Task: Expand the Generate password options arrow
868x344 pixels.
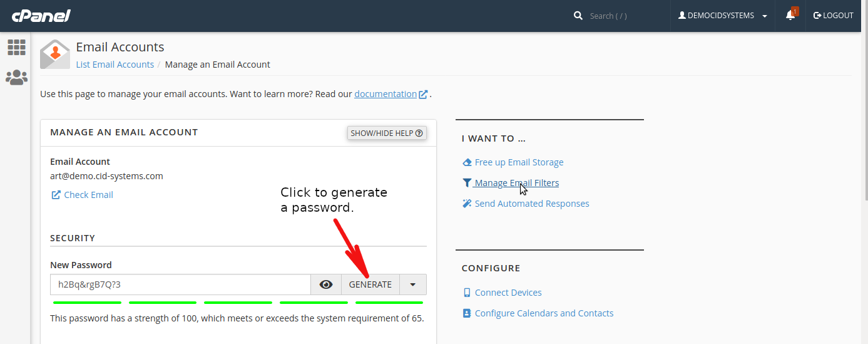Action: [x=413, y=284]
